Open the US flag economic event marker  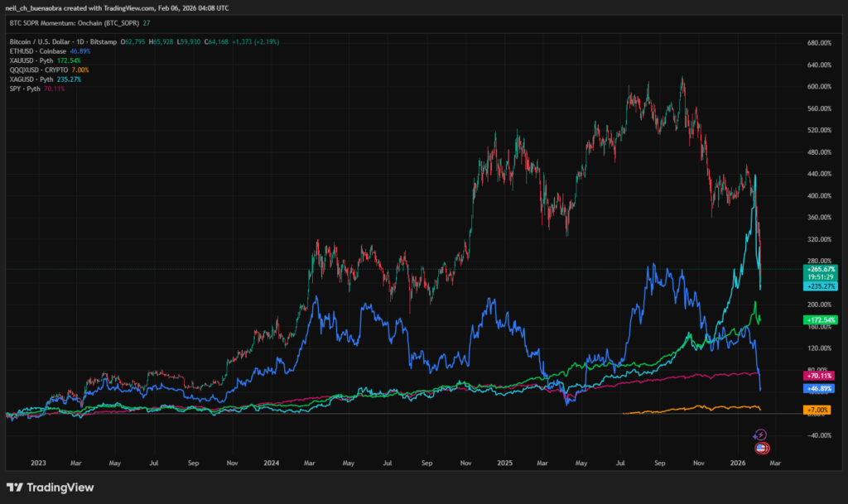[x=761, y=448]
